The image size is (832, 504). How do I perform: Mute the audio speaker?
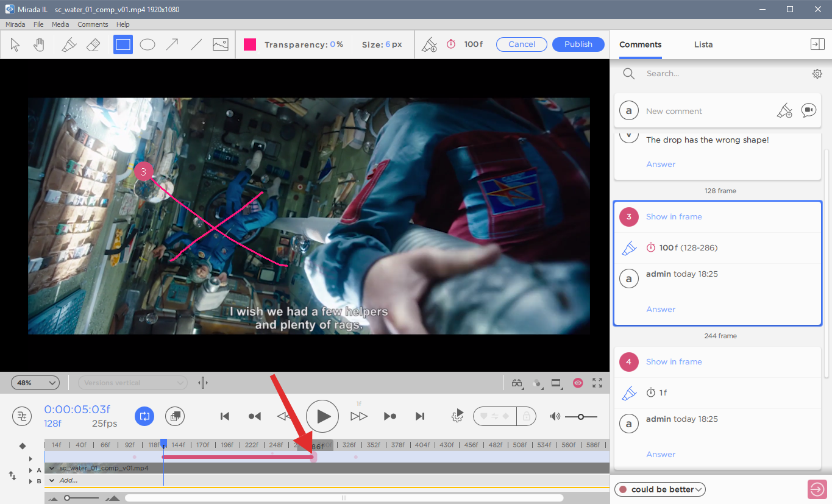(x=555, y=416)
